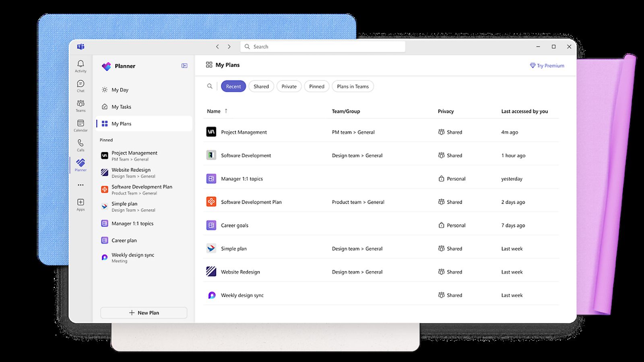Screen dimensions: 644x362
Task: Open Manager 1:1 topics name in table
Action: (x=242, y=179)
